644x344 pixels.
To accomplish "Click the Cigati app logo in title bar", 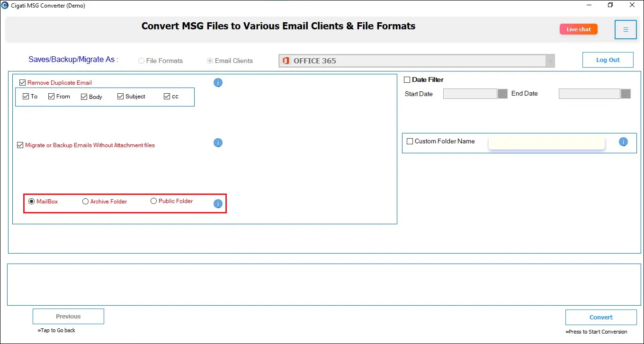I will (5, 5).
